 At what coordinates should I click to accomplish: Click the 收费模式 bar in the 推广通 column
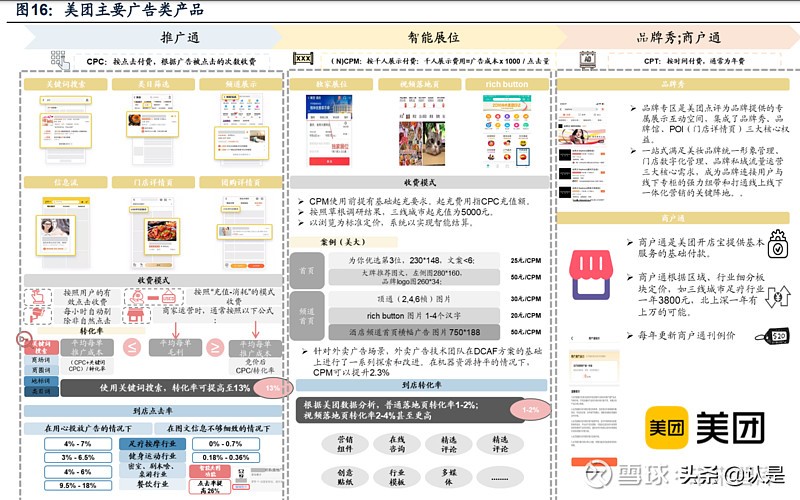[x=153, y=280]
